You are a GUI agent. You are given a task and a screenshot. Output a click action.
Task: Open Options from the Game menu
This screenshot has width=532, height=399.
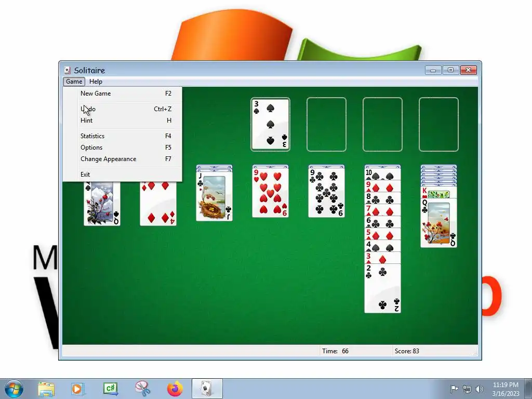(126, 148)
